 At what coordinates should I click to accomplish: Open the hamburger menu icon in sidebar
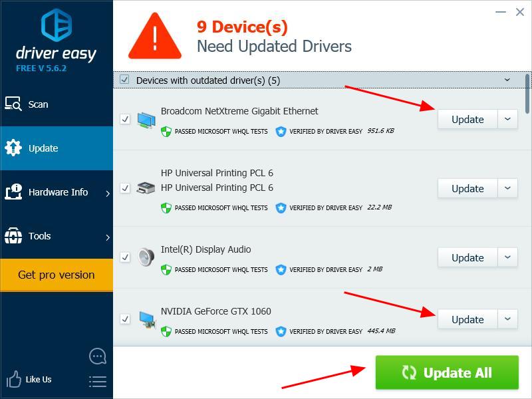pyautogui.click(x=98, y=381)
